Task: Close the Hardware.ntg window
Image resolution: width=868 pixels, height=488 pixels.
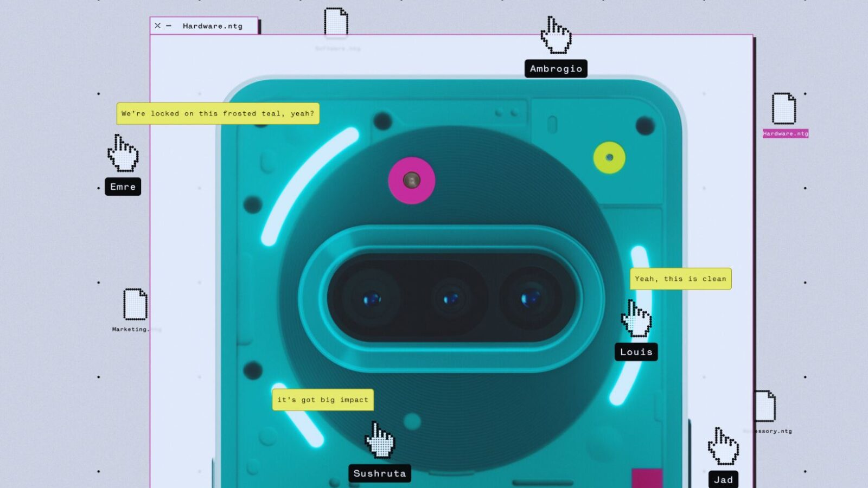Action: coord(157,25)
